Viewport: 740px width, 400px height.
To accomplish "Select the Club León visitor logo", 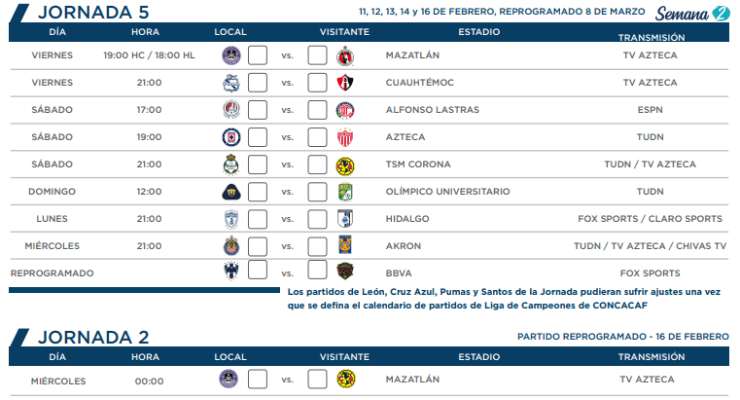I will [x=345, y=191].
